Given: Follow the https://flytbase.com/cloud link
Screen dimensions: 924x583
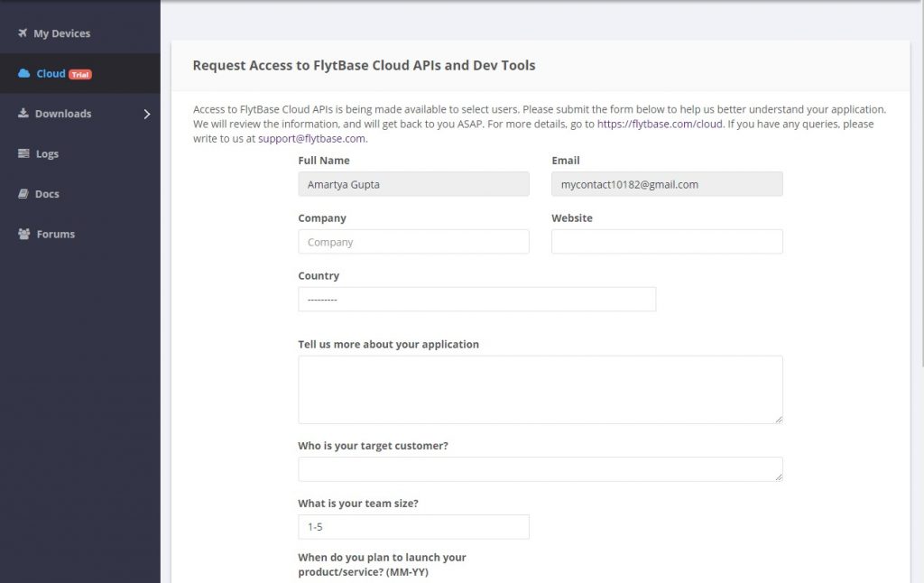Looking at the screenshot, I should (x=660, y=124).
